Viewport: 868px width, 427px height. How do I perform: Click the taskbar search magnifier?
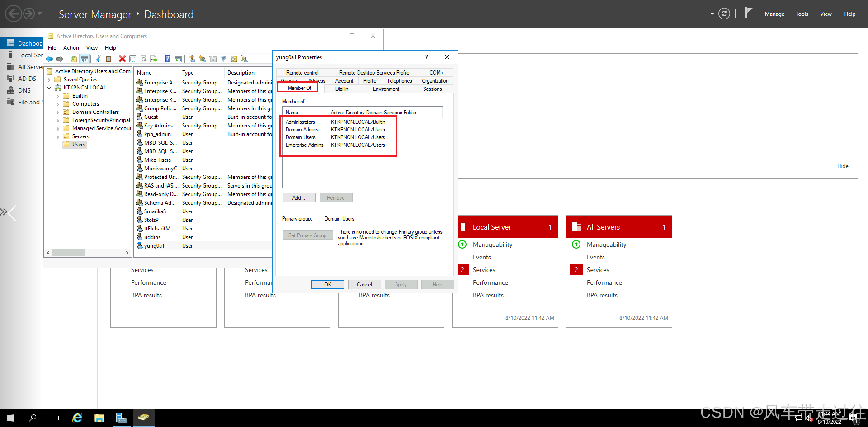(33, 418)
